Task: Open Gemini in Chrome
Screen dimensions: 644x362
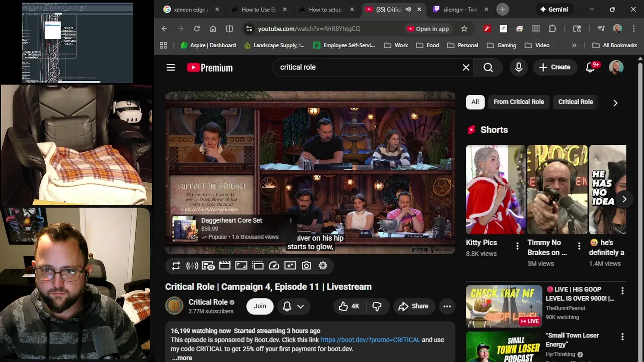Action: pos(553,9)
